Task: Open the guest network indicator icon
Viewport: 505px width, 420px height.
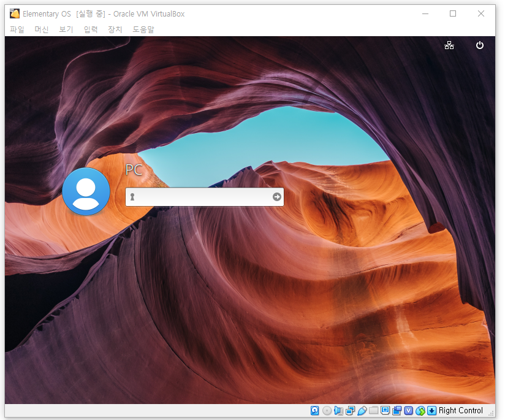Action: [449, 45]
